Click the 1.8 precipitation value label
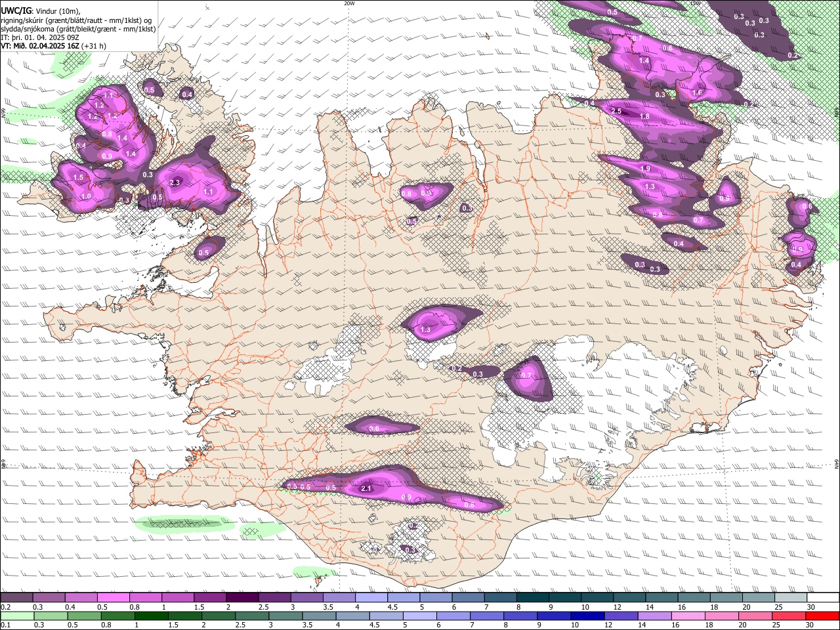 [644, 117]
